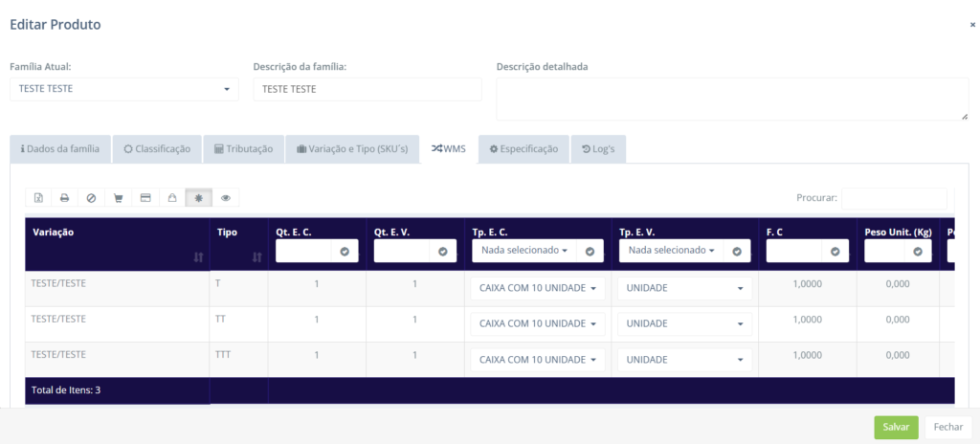The height and width of the screenshot is (444, 980).
Task: Open the Variação e Tipo (SKU's) tab
Action: 352,149
